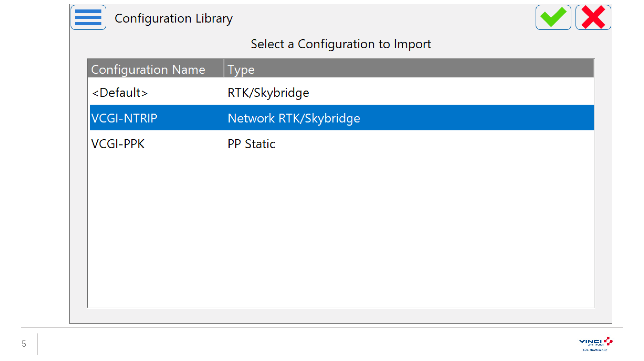Open the hamburger menu icon

point(88,18)
